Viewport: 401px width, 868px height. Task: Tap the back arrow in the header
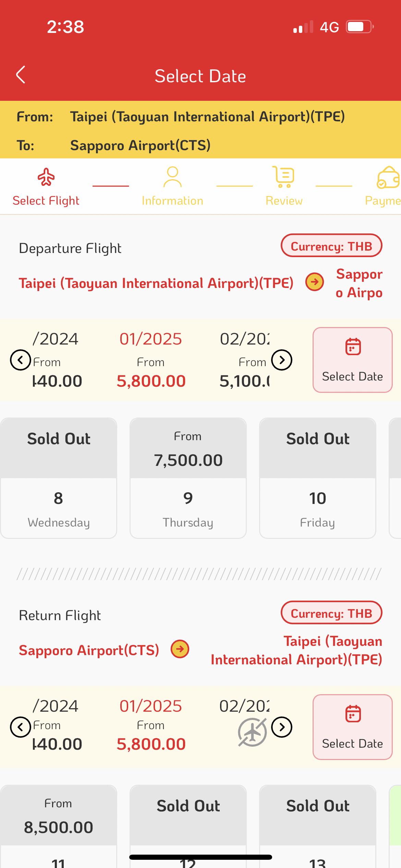tap(21, 75)
